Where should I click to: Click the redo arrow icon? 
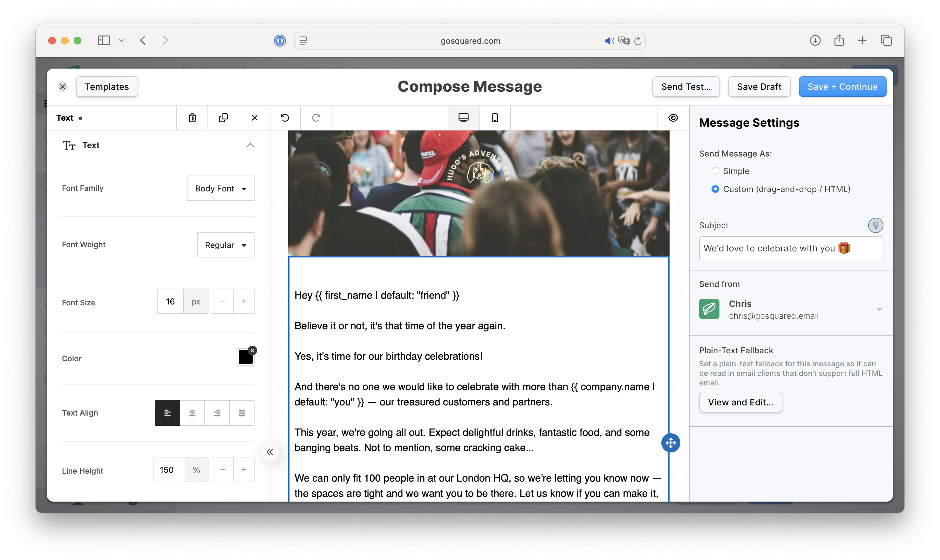pos(316,118)
